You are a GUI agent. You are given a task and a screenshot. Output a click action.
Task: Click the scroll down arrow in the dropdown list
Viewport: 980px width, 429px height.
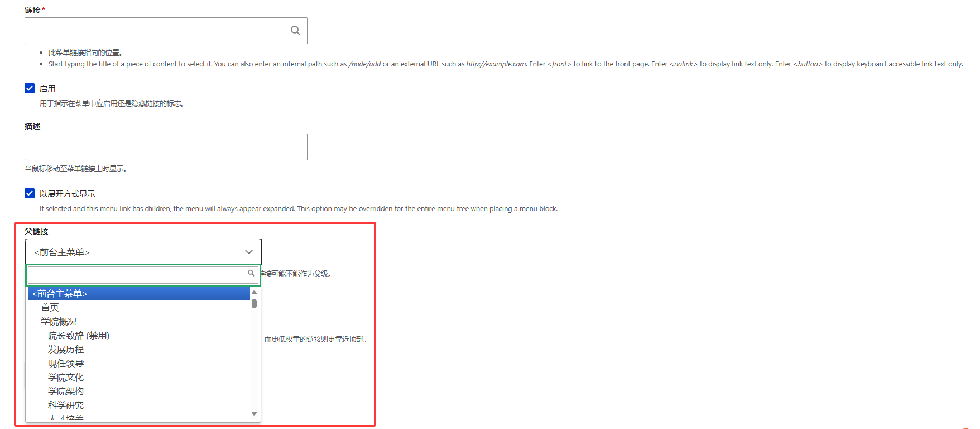pos(254,414)
